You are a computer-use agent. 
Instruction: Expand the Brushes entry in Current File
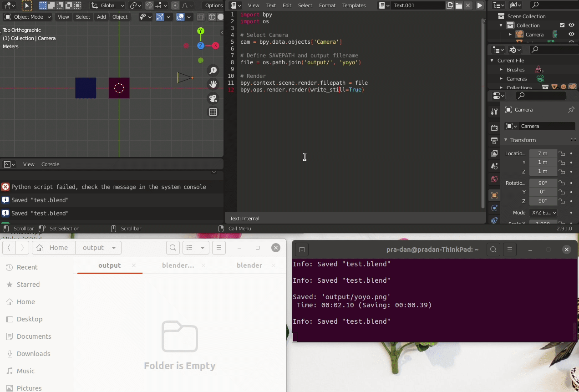point(501,70)
